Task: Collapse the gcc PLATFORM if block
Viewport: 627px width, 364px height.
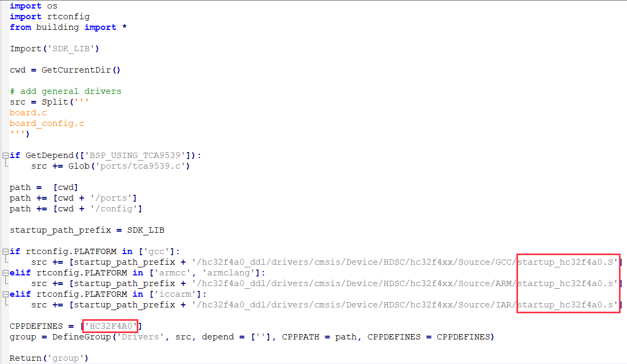Action: click(x=5, y=252)
